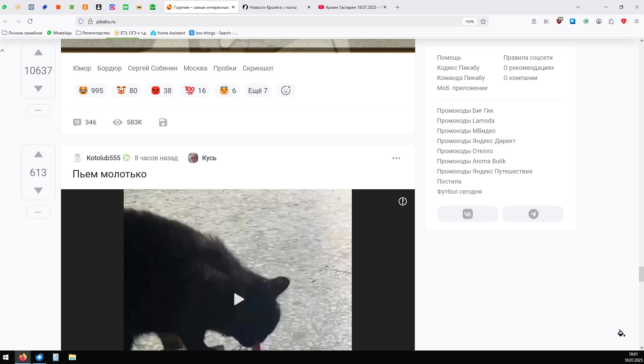
Task: Open Pikabu VK social page button
Action: [467, 214]
